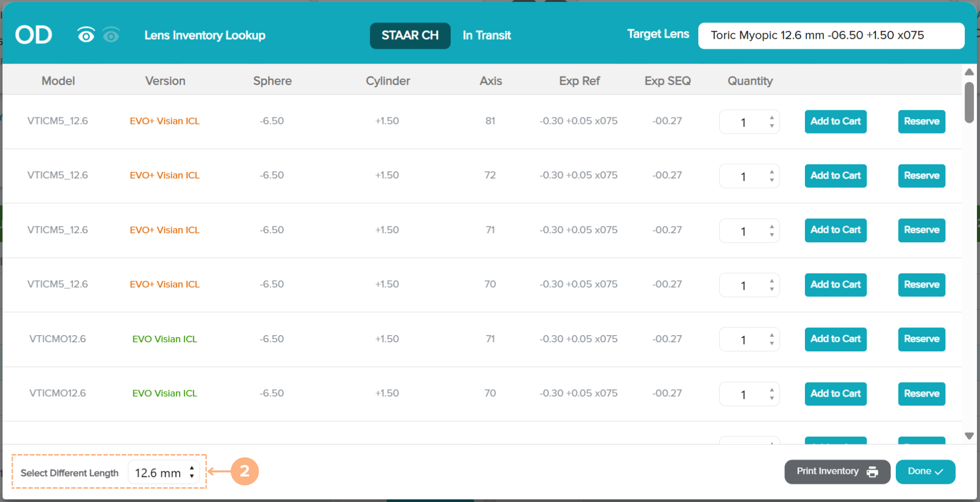Decrease quantity for axis 72 lens
This screenshot has height=502, width=980.
[771, 180]
